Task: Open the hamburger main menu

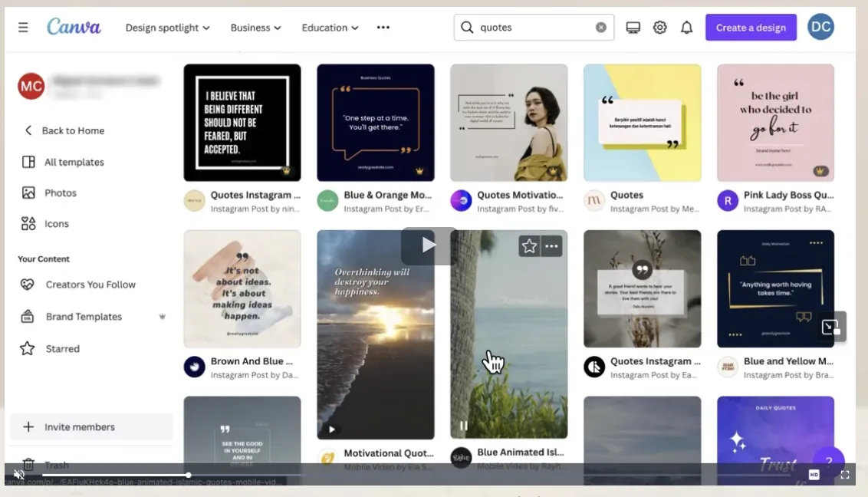Action: tap(23, 27)
